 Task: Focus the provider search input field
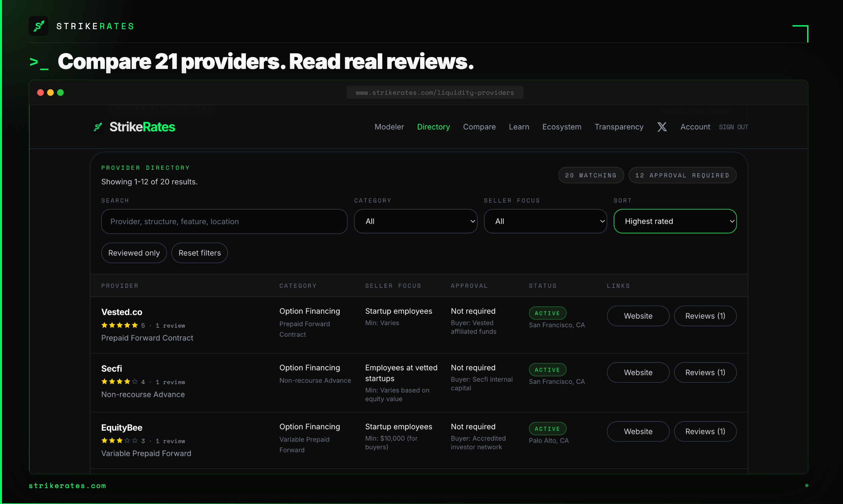click(224, 221)
